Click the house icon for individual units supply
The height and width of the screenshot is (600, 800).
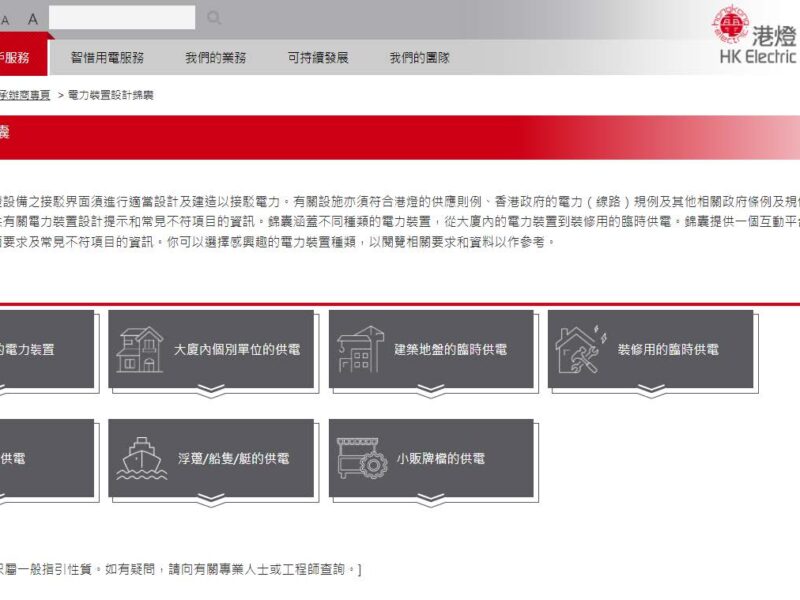140,350
